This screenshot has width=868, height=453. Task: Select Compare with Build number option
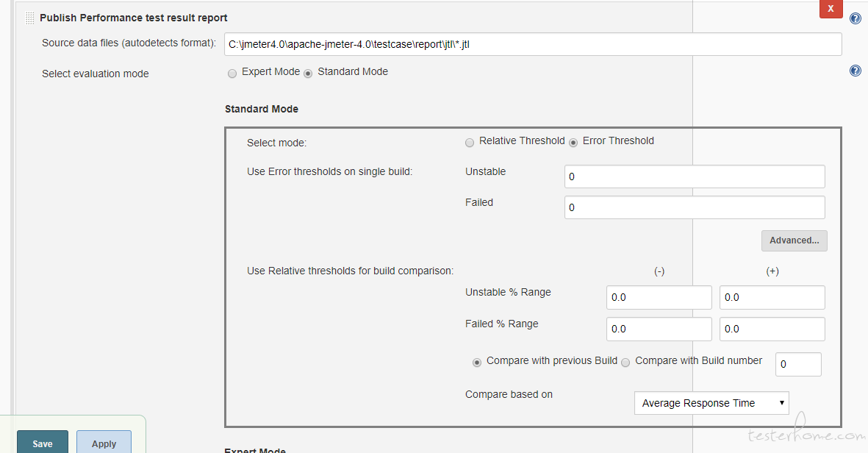point(625,362)
